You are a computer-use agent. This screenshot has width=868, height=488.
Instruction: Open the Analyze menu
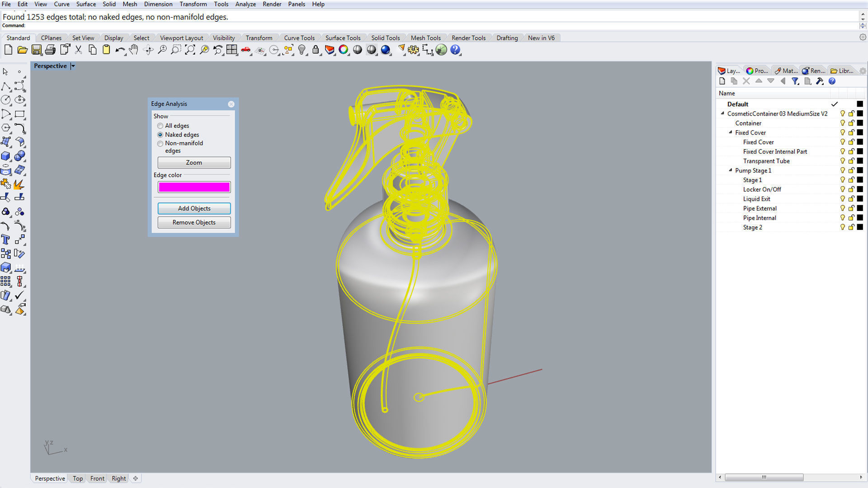click(245, 4)
